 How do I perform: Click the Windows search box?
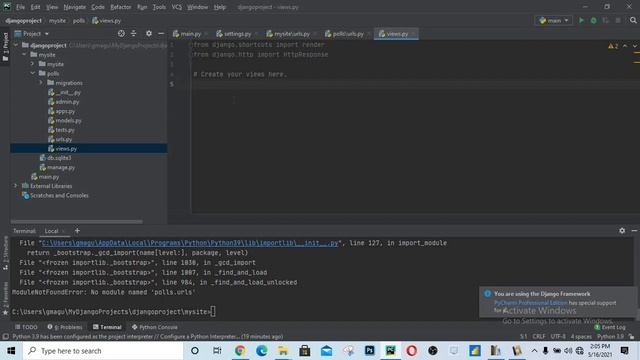[103, 351]
